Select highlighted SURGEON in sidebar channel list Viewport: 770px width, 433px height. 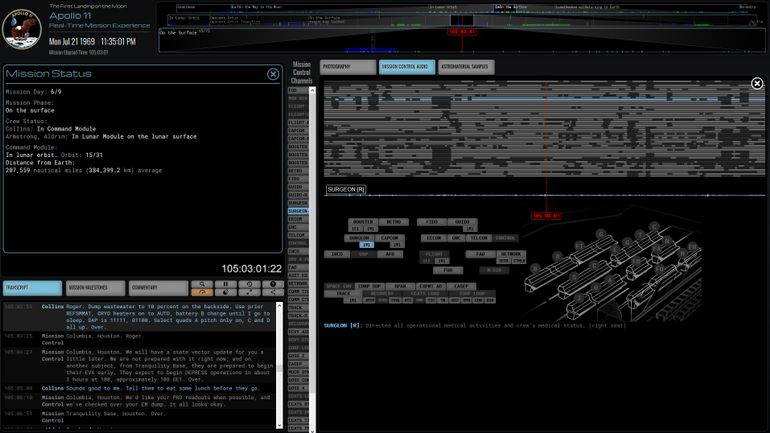(298, 211)
